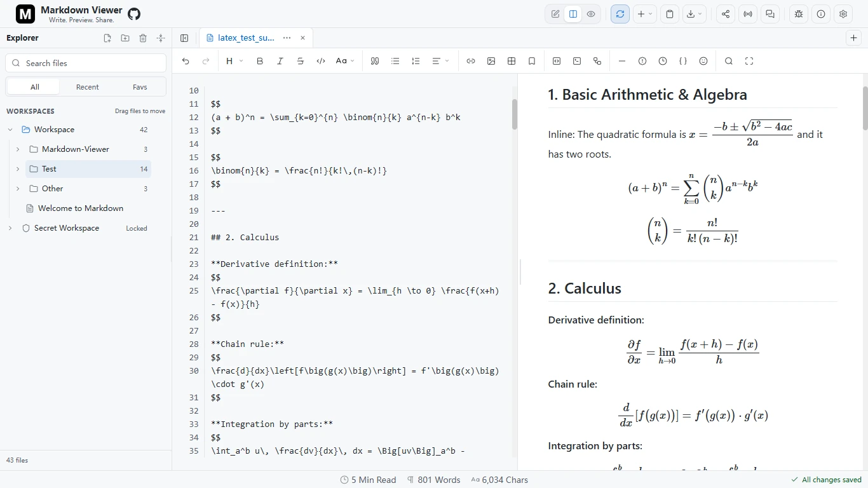Switch to preview-only view with eye icon

(x=591, y=14)
